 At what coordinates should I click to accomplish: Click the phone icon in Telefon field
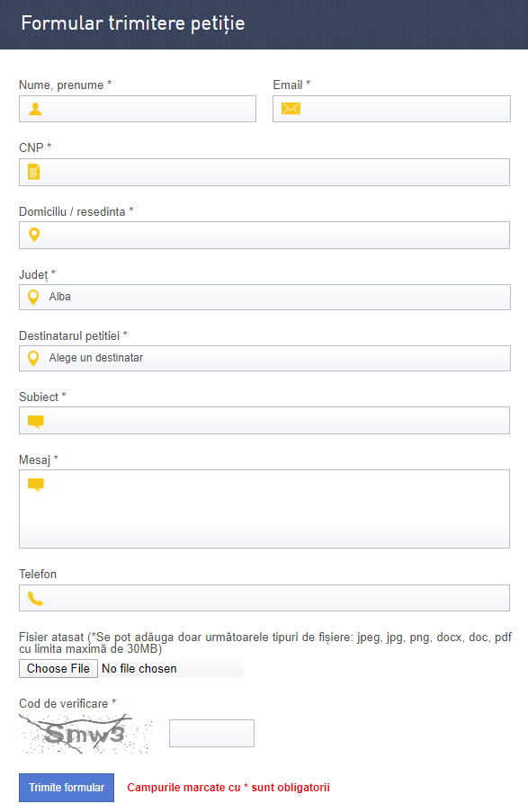[x=35, y=599]
